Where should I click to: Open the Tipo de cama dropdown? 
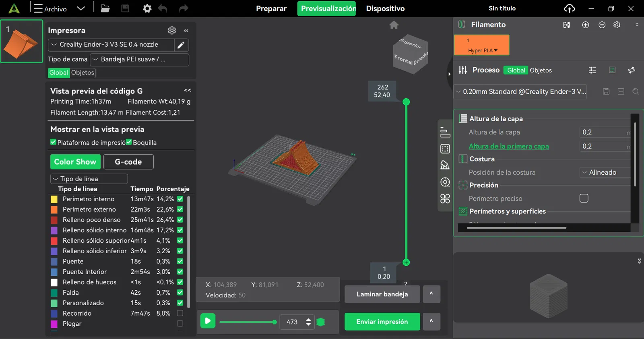click(x=139, y=60)
